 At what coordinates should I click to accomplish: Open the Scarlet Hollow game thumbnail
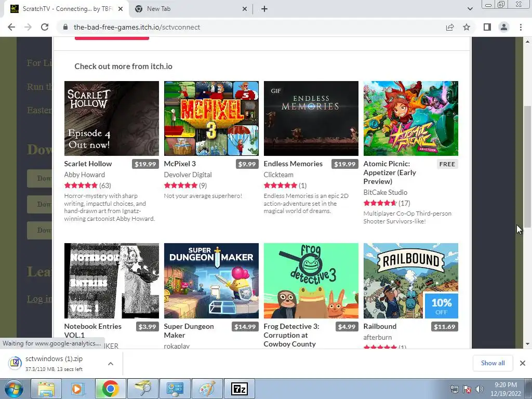(x=112, y=118)
